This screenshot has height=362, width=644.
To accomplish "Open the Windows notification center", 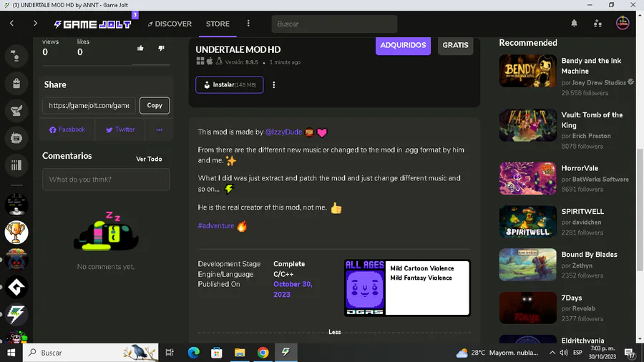I will click(x=630, y=353).
